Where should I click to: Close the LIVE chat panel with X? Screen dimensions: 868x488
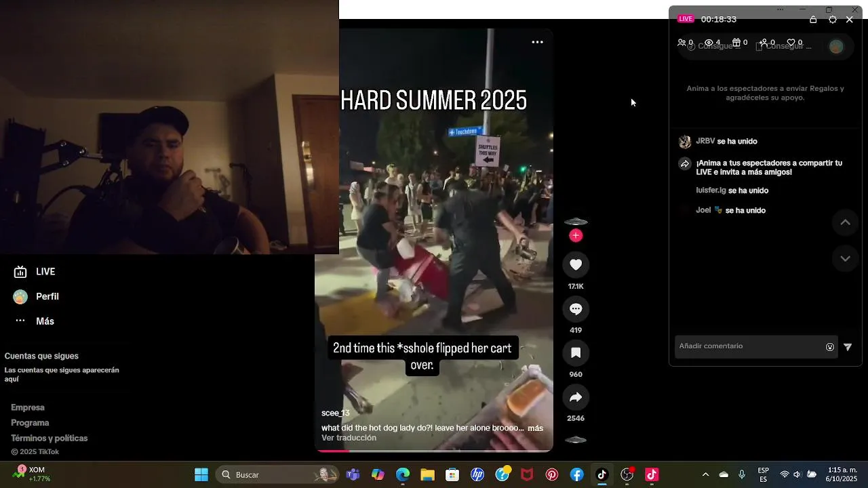coord(850,20)
